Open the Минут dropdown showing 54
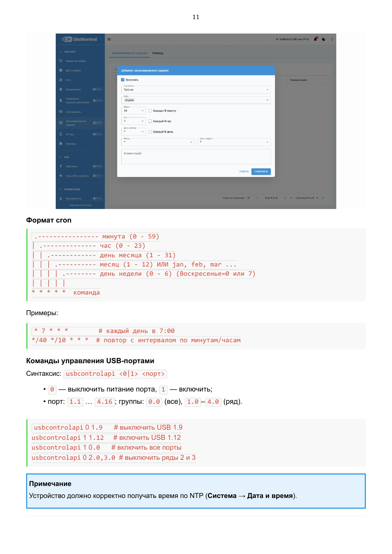 (134, 110)
